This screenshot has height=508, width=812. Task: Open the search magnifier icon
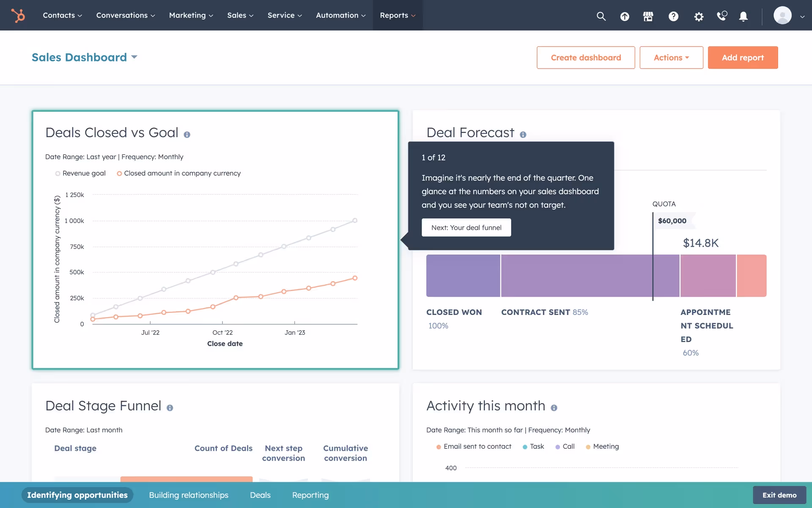click(601, 16)
